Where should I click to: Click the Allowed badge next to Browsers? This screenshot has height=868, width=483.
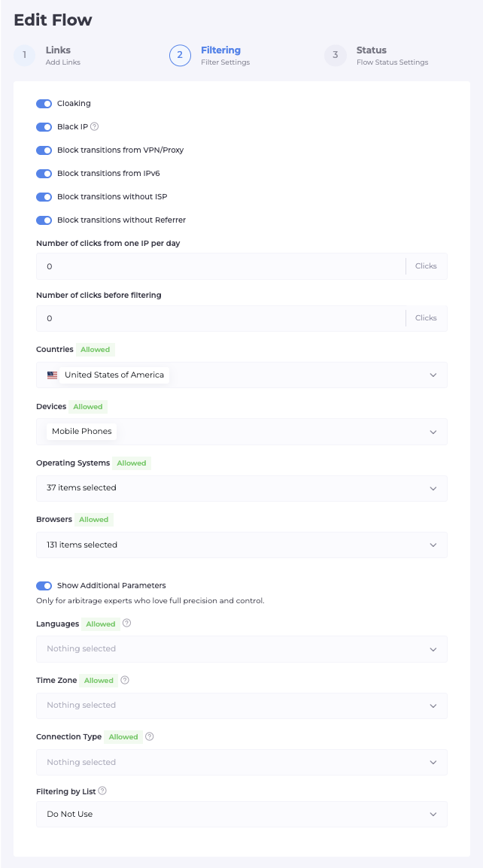click(94, 520)
